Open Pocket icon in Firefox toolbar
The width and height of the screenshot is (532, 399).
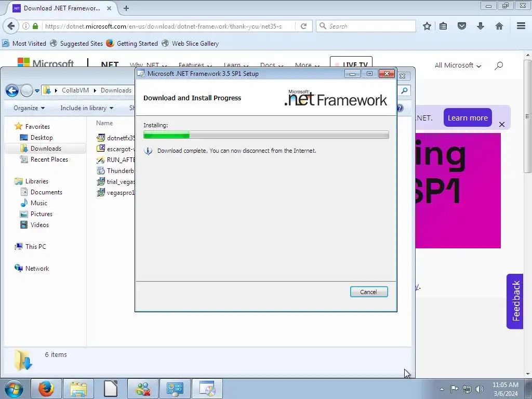click(x=462, y=26)
